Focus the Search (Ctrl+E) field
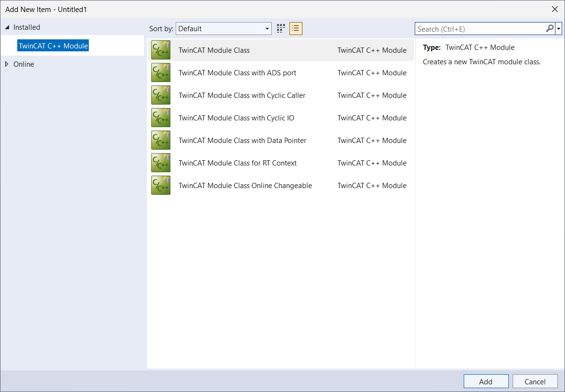 click(481, 29)
